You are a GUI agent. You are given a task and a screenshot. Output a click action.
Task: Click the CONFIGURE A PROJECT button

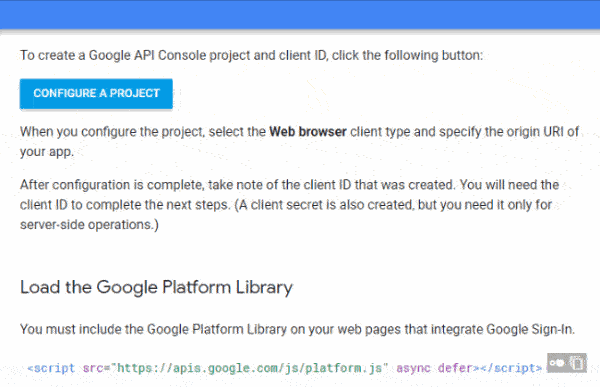point(96,94)
